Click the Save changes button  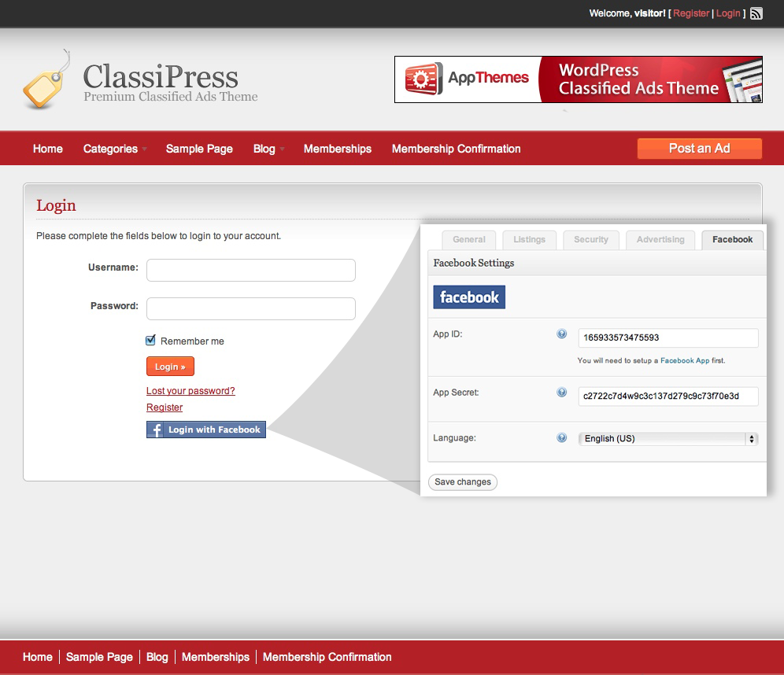point(463,481)
